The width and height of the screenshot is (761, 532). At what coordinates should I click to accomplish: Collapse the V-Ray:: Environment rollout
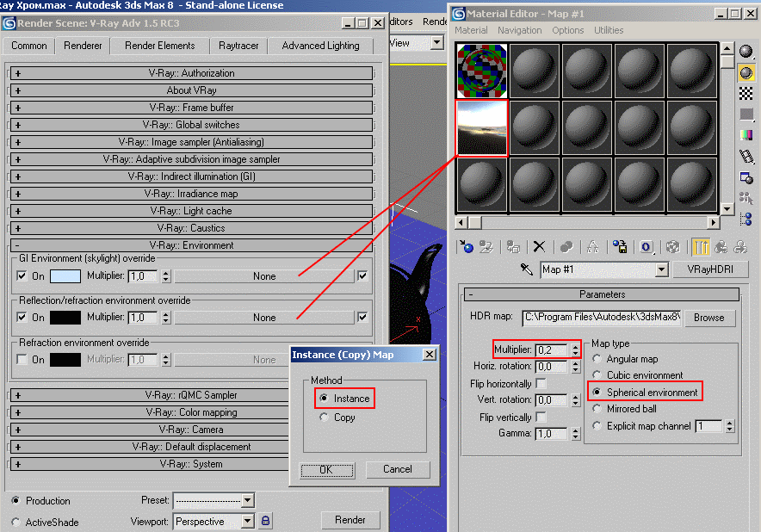click(x=192, y=245)
